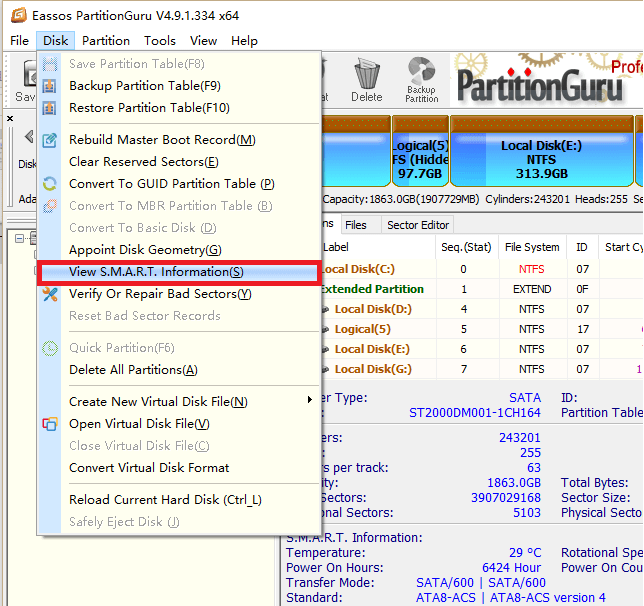Select Logical(5) row in partition list
Image resolution: width=644 pixels, height=606 pixels.
pos(482,329)
